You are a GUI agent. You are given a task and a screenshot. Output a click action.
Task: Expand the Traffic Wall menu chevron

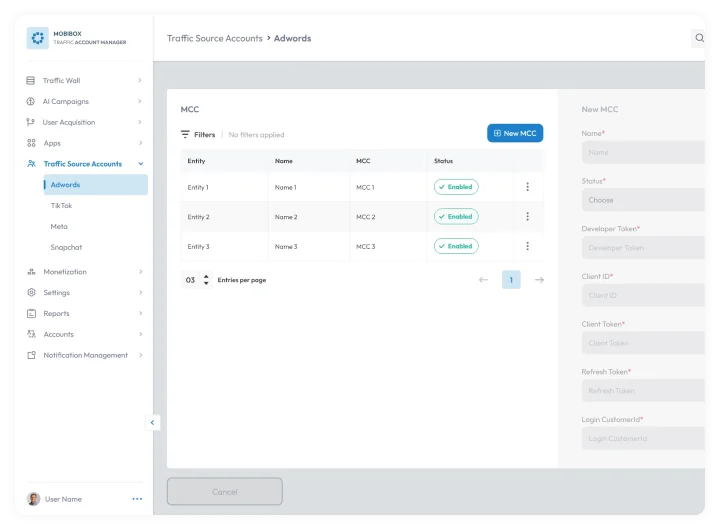point(140,80)
